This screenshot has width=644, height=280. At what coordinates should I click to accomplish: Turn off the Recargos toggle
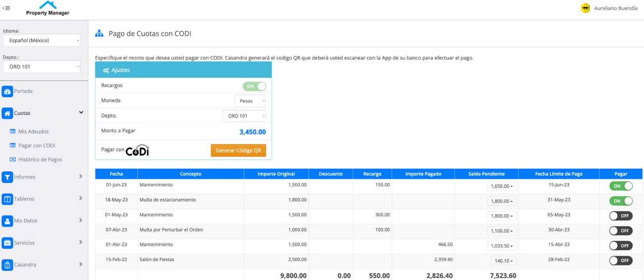coord(254,86)
